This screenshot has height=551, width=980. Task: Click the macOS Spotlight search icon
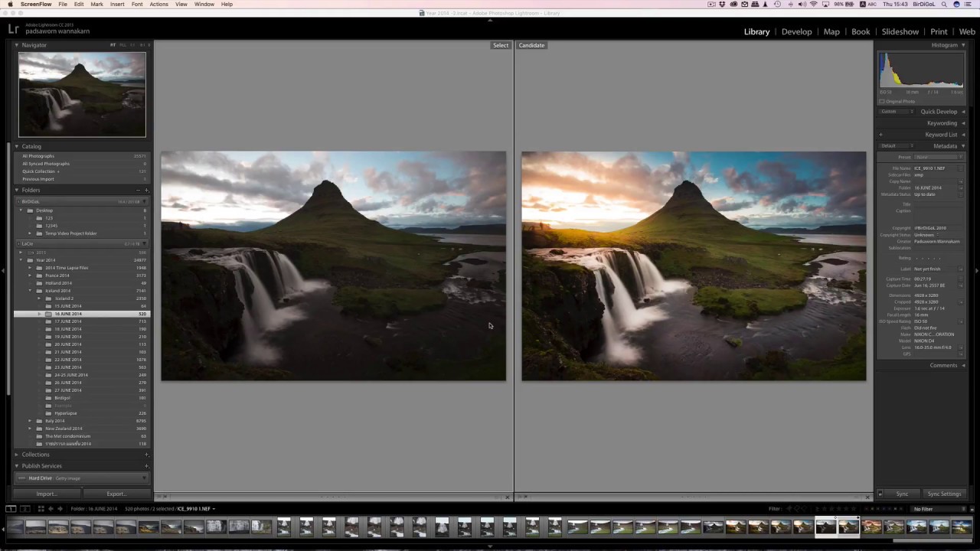point(942,4)
